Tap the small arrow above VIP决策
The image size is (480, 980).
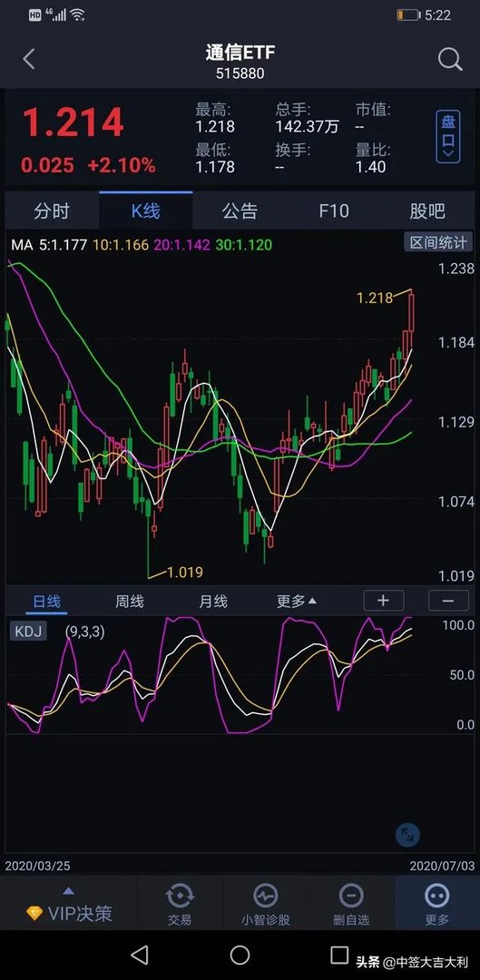(x=69, y=891)
